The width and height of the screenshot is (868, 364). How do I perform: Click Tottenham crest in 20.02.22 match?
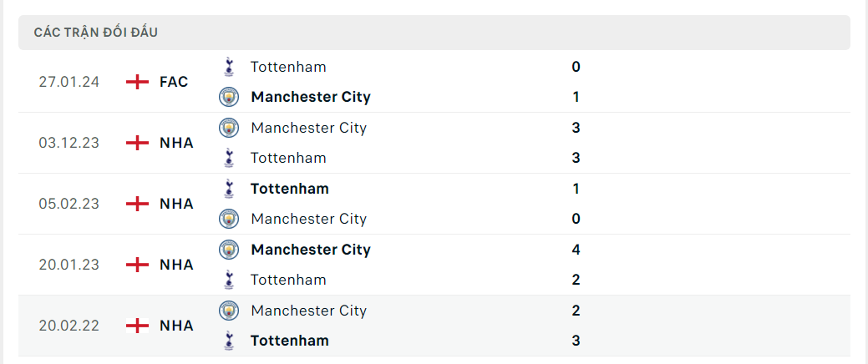228,341
